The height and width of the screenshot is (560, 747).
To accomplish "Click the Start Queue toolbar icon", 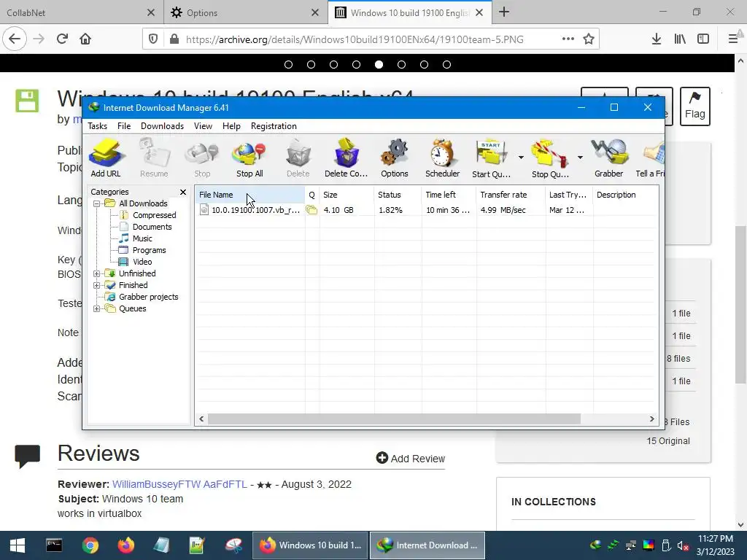I will [491, 158].
